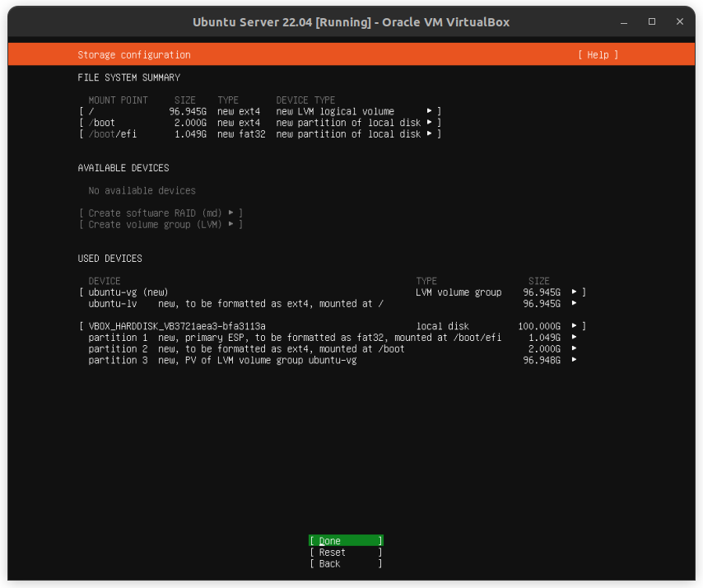Screen dimensions: 703x588
Task: Click the 100.000G local disk size value
Action: [x=539, y=326]
